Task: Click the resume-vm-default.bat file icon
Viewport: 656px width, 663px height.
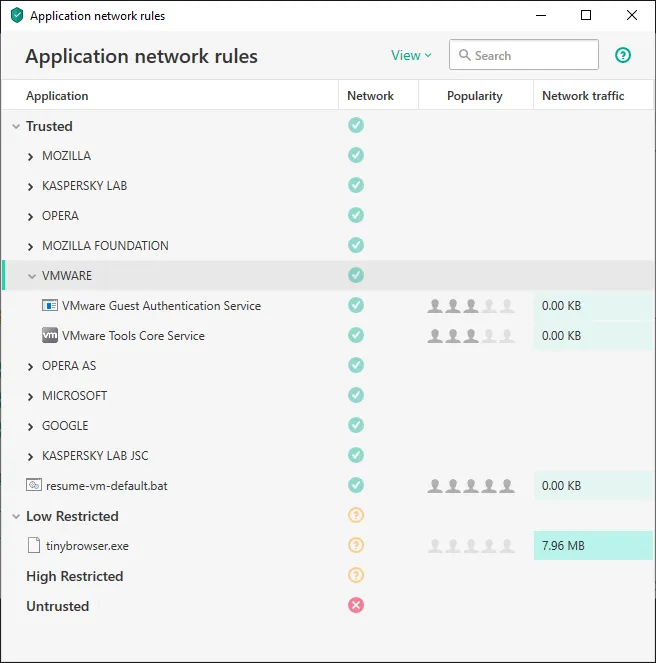Action: tap(34, 486)
